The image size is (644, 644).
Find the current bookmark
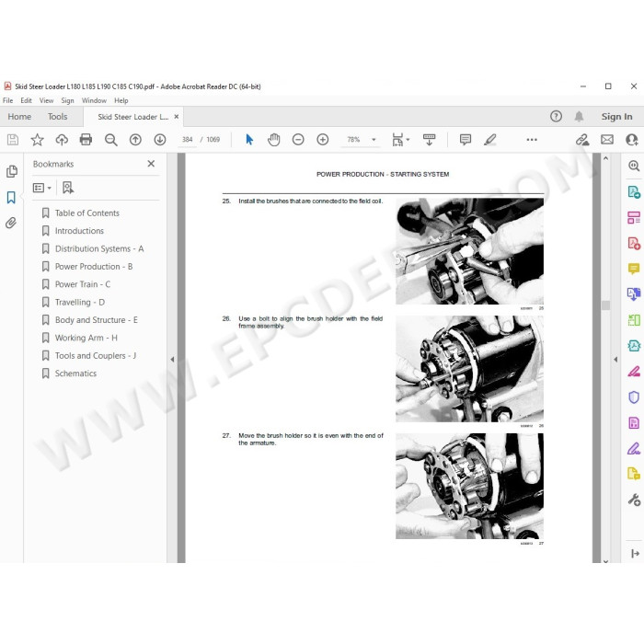click(x=68, y=188)
